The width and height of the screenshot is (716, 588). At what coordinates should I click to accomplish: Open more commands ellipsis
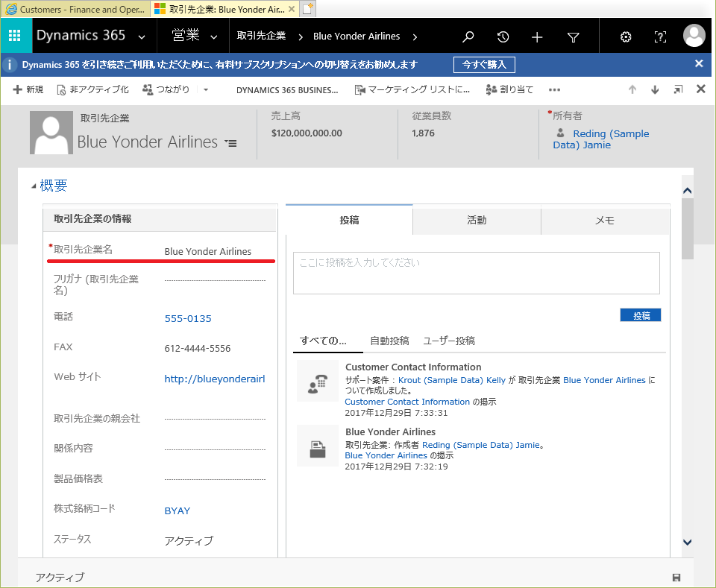click(554, 90)
